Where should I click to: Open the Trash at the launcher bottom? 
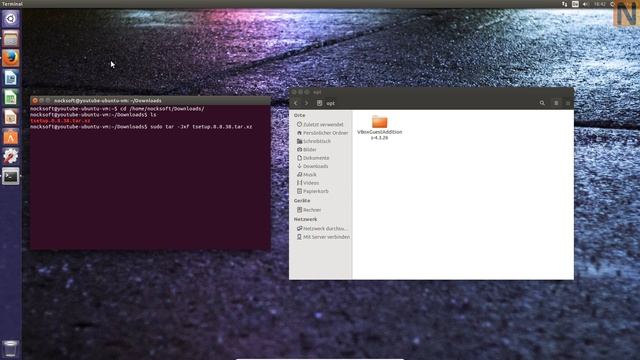pyautogui.click(x=10, y=349)
